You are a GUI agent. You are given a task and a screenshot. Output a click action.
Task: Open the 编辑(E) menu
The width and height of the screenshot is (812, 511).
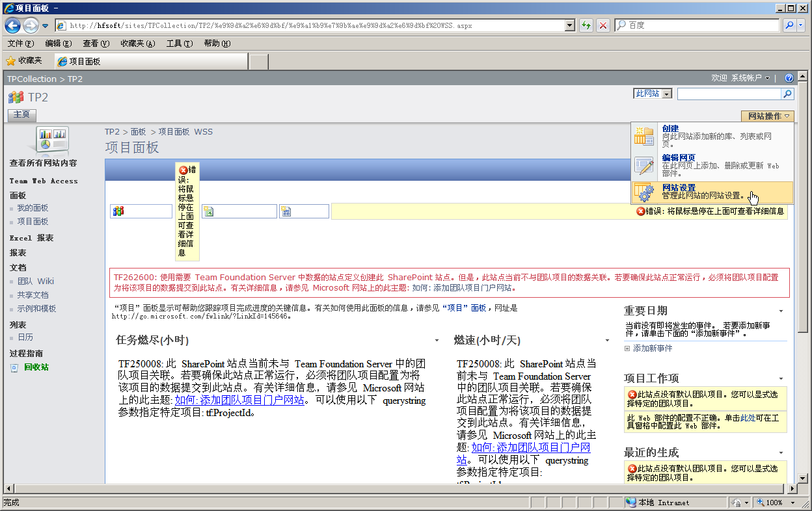pyautogui.click(x=59, y=44)
